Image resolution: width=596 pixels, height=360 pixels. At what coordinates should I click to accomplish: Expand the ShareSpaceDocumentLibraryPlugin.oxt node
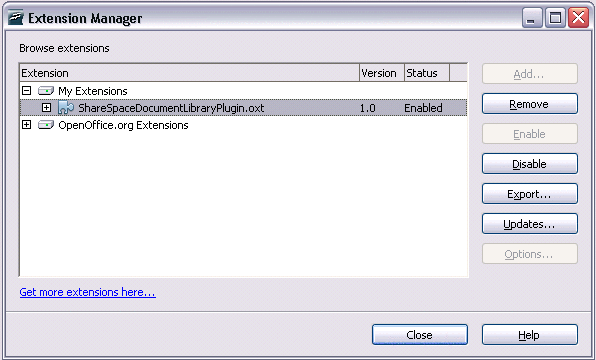click(46, 108)
